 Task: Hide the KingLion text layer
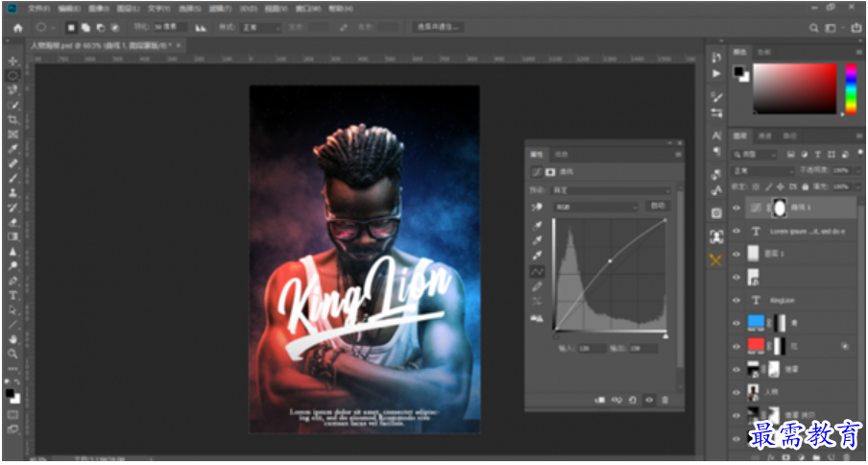tap(736, 300)
